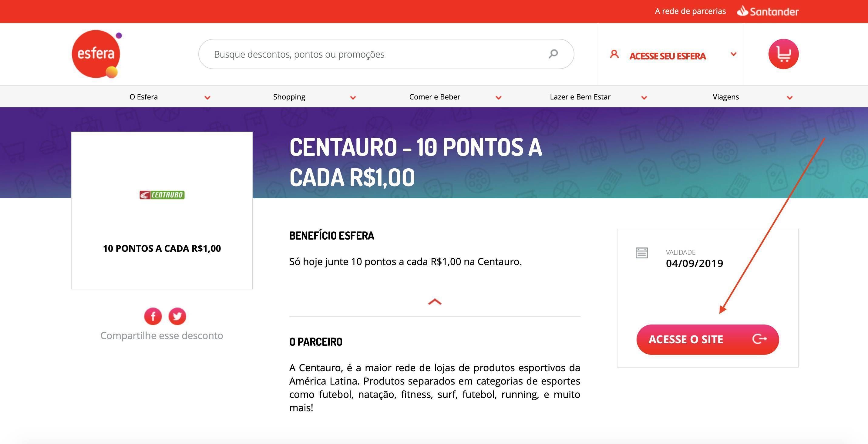Click the Acesse o Site button

click(x=708, y=339)
